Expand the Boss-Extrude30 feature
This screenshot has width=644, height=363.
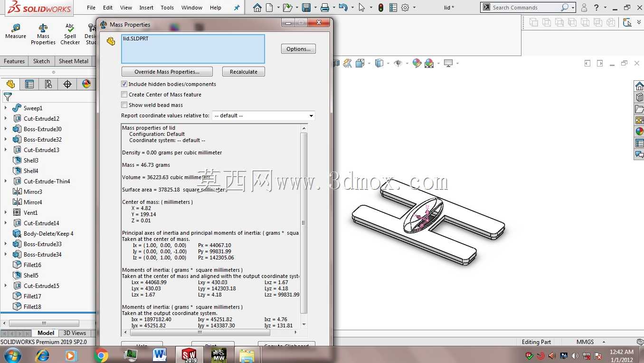point(6,129)
